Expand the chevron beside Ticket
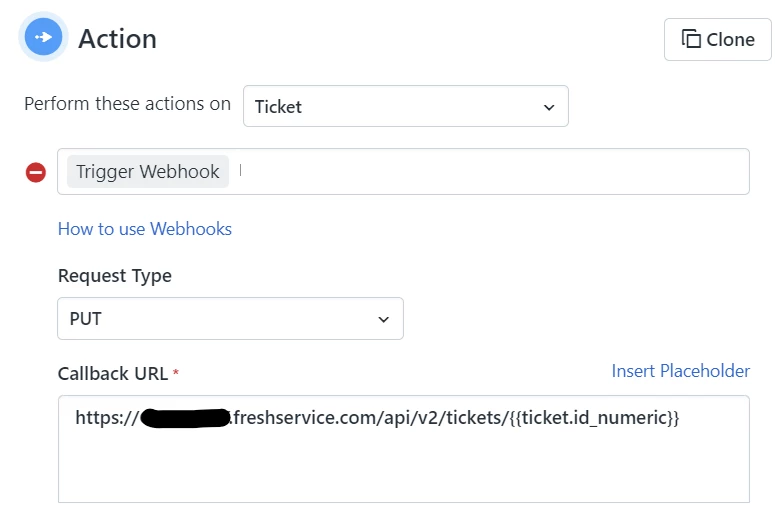775x523 pixels. pyautogui.click(x=549, y=107)
